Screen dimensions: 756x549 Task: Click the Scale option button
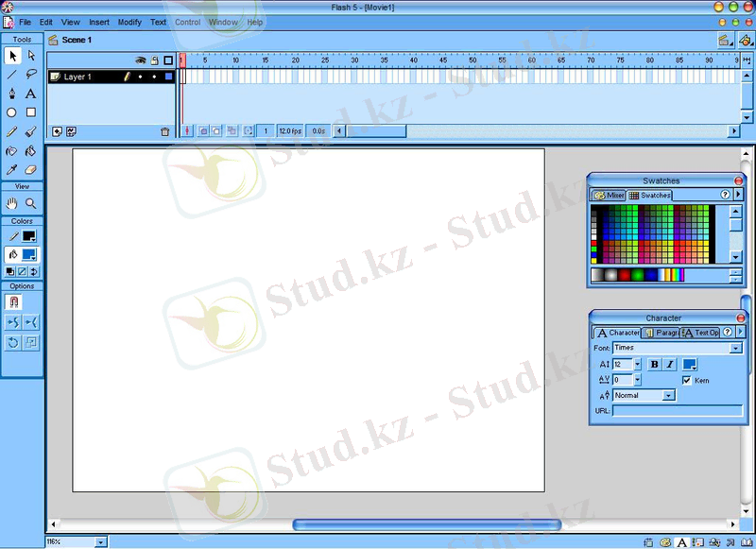click(x=31, y=343)
